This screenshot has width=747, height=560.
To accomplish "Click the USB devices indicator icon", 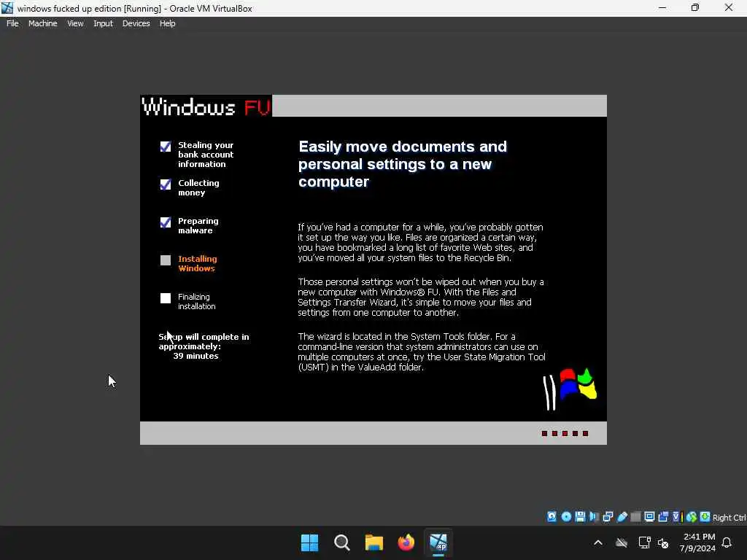I will (x=622, y=517).
